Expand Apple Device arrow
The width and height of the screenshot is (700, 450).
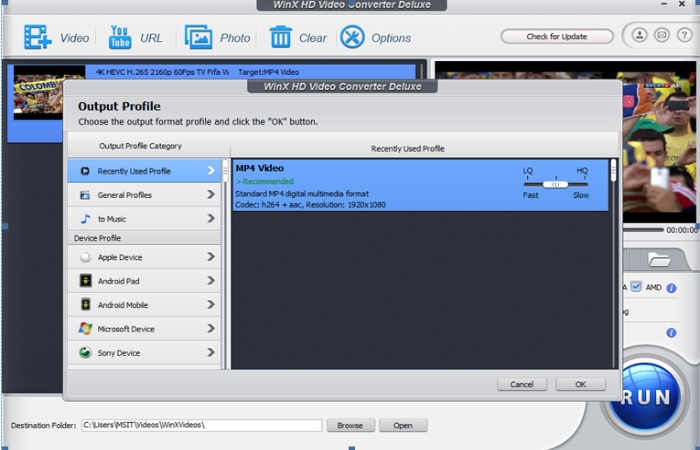click(x=211, y=257)
